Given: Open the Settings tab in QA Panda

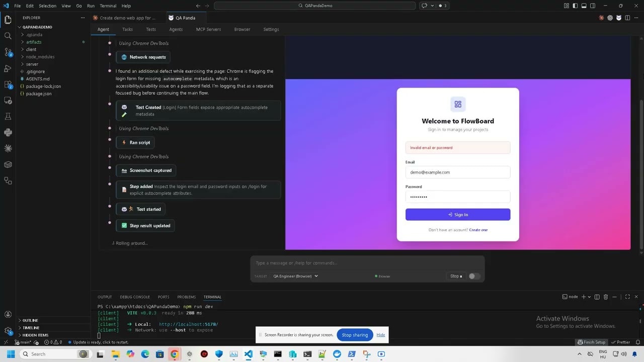Looking at the screenshot, I should pos(271,29).
